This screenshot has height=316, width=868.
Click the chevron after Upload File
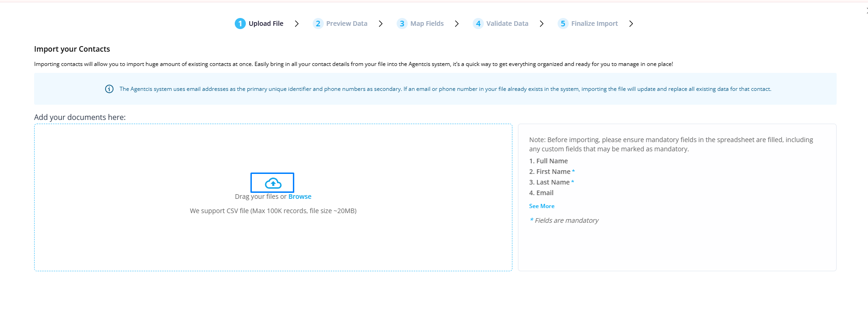coord(297,24)
